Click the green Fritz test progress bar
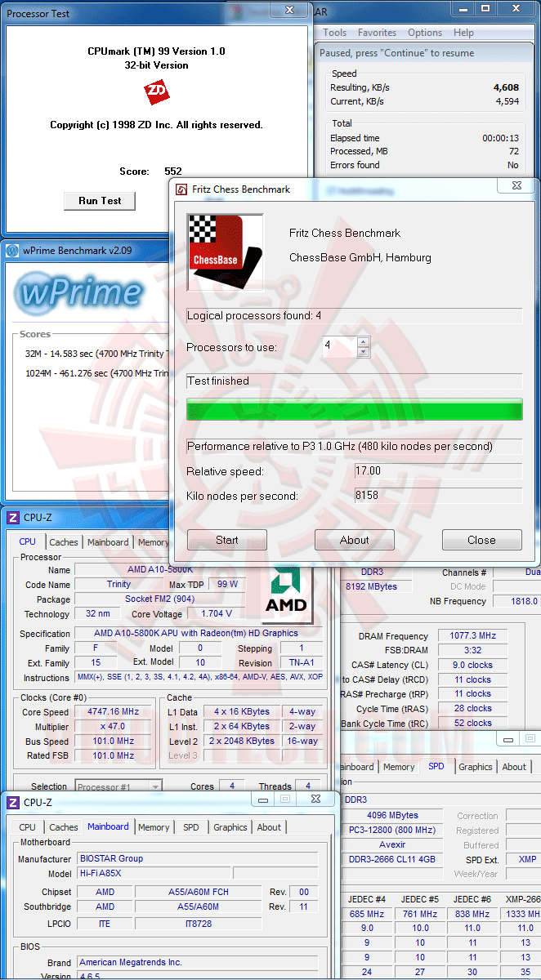541x980 pixels. 355,410
